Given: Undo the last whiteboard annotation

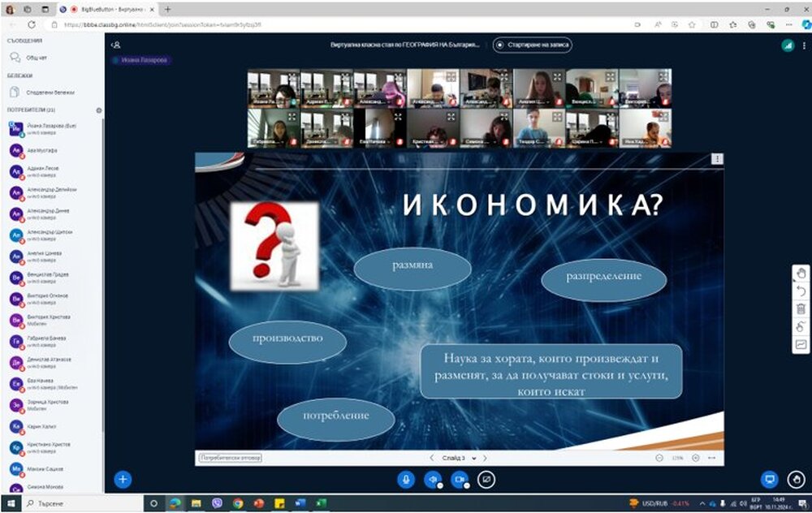Looking at the screenshot, I should click(x=801, y=291).
